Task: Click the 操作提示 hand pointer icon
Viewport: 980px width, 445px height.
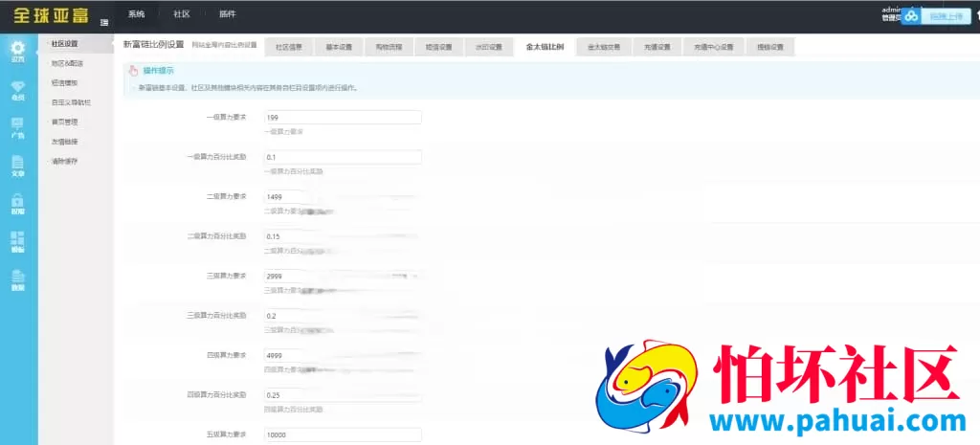Action: point(133,71)
